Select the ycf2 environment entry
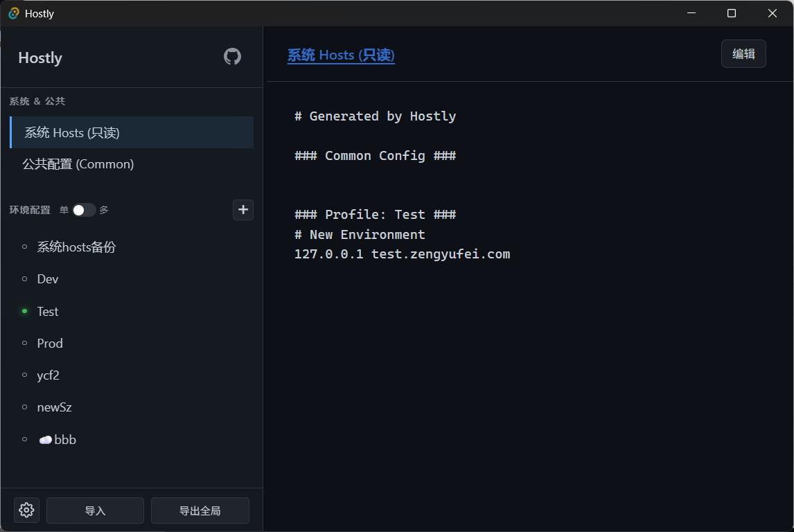 click(48, 375)
